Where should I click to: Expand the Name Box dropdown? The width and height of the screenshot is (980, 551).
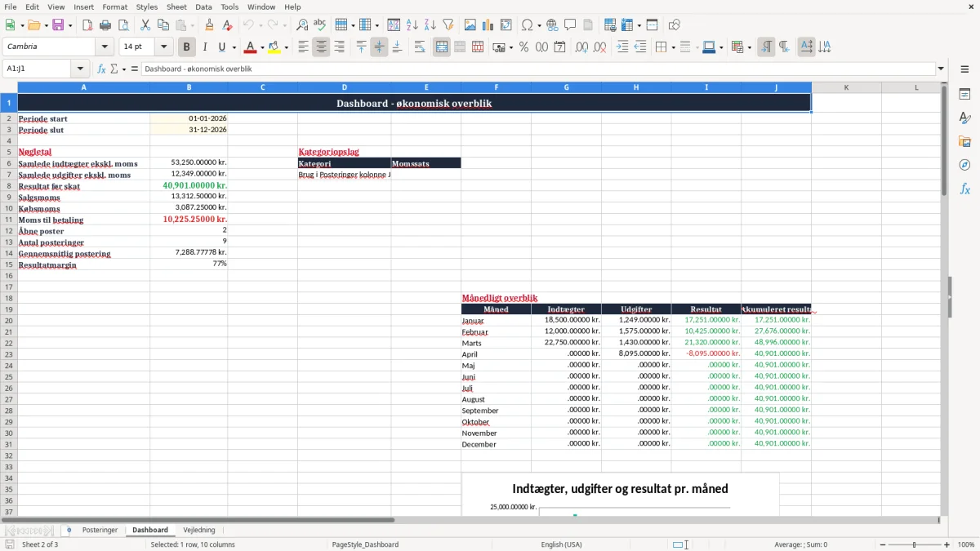[80, 69]
